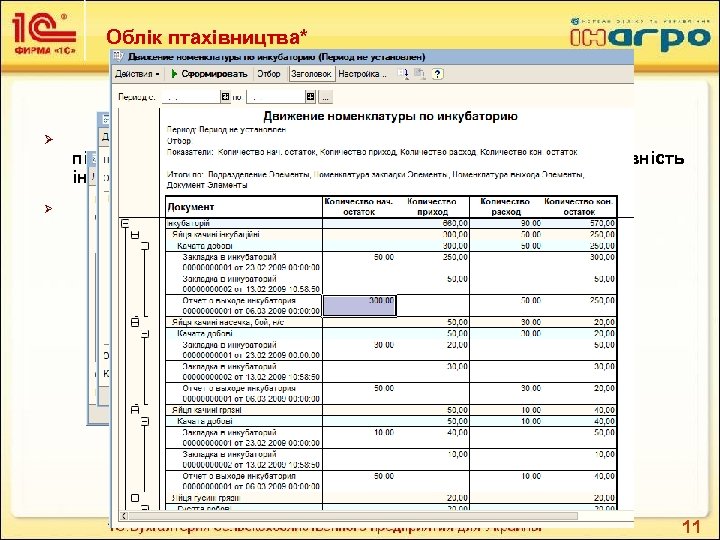The width and height of the screenshot is (720, 540).
Task: Select the Інкубаторій row label
Action: tap(188, 223)
